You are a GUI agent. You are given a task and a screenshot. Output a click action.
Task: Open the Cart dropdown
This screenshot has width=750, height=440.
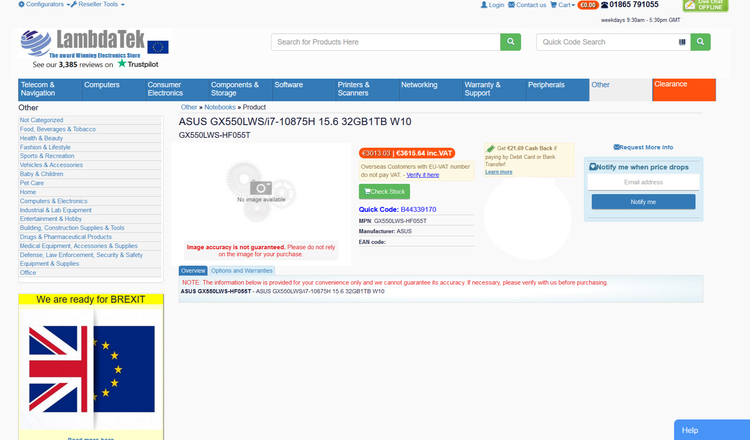pyautogui.click(x=562, y=5)
